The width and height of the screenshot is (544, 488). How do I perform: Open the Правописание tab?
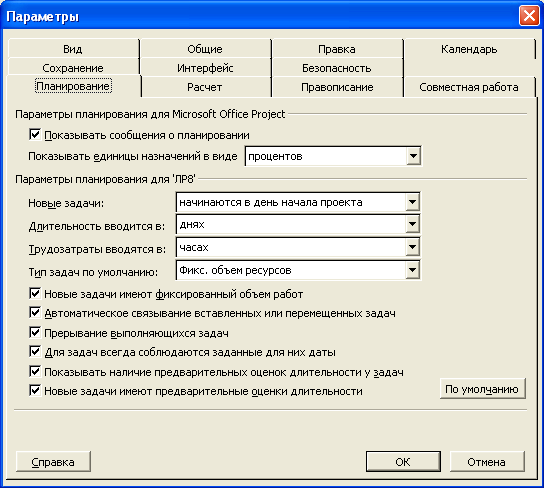(x=337, y=87)
